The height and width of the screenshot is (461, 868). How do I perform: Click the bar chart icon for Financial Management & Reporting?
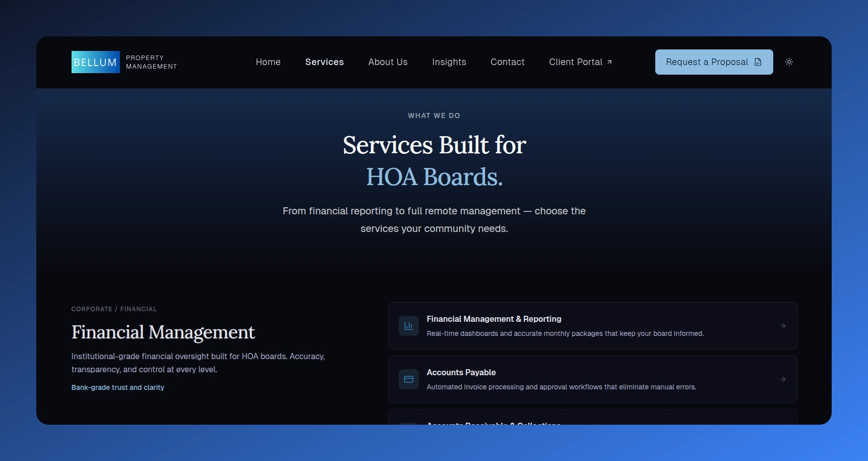pos(409,326)
